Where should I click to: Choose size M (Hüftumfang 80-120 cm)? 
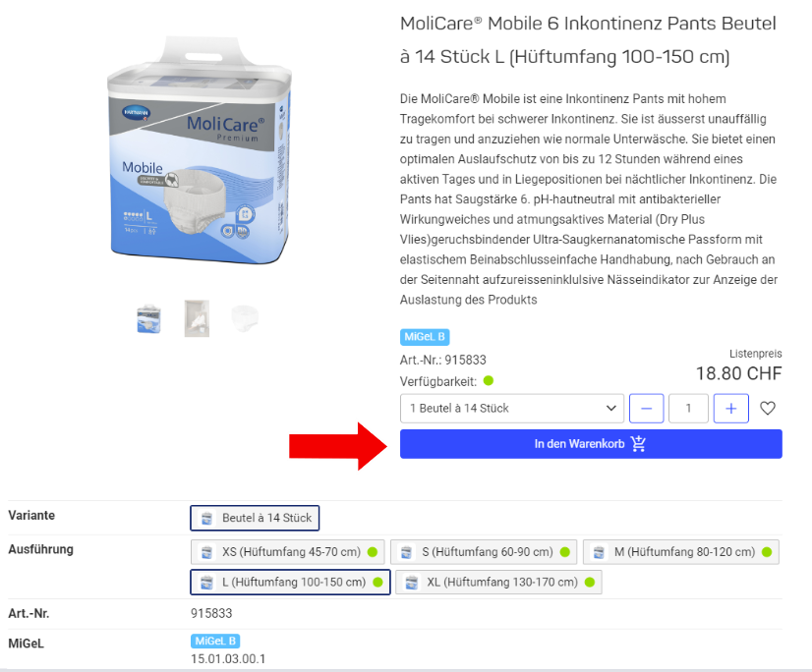tap(681, 552)
